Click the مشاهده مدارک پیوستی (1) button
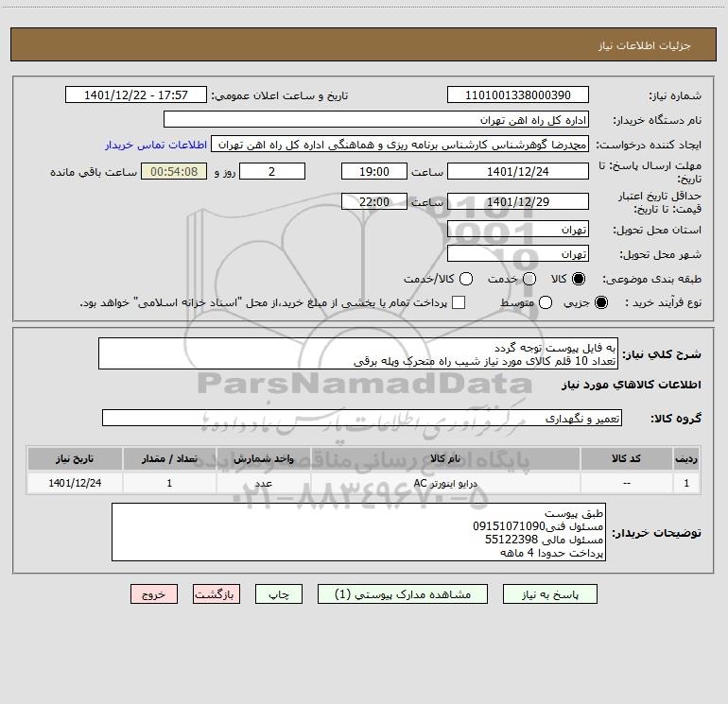 click(x=403, y=594)
